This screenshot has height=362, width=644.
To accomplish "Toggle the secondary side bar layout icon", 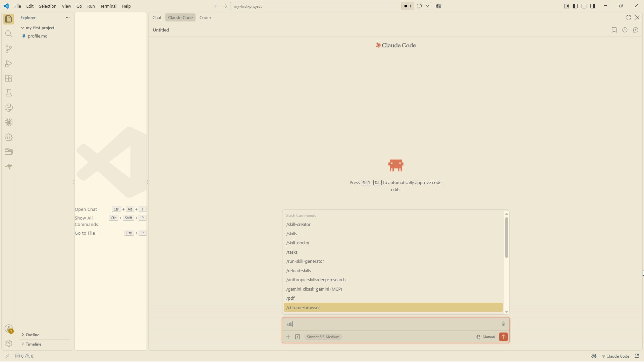I will 593,6.
